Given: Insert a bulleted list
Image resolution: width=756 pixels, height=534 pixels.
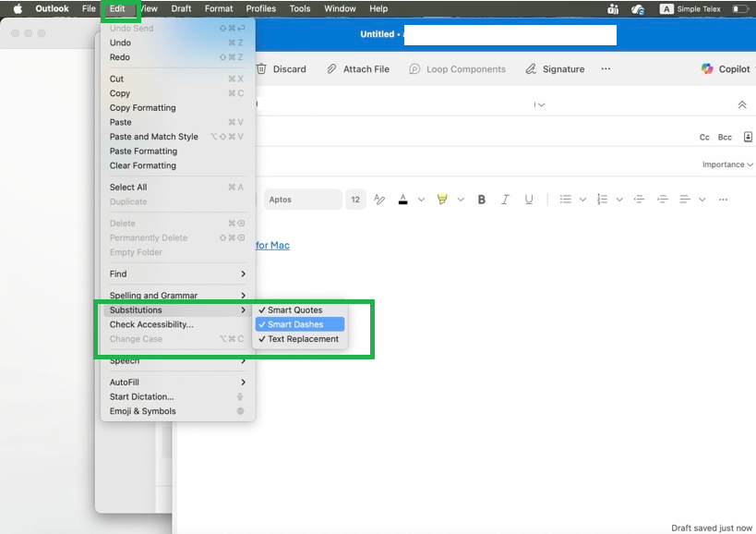Looking at the screenshot, I should click(x=566, y=200).
